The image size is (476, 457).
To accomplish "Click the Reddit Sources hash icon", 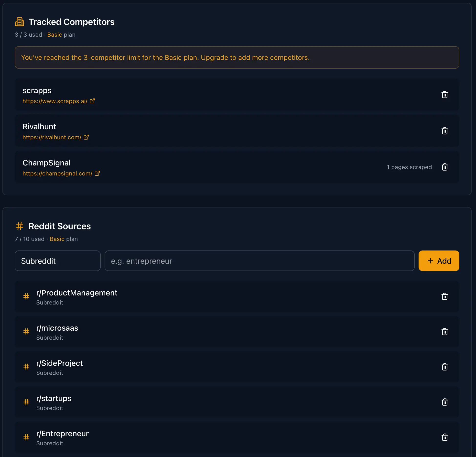I will click(x=20, y=226).
